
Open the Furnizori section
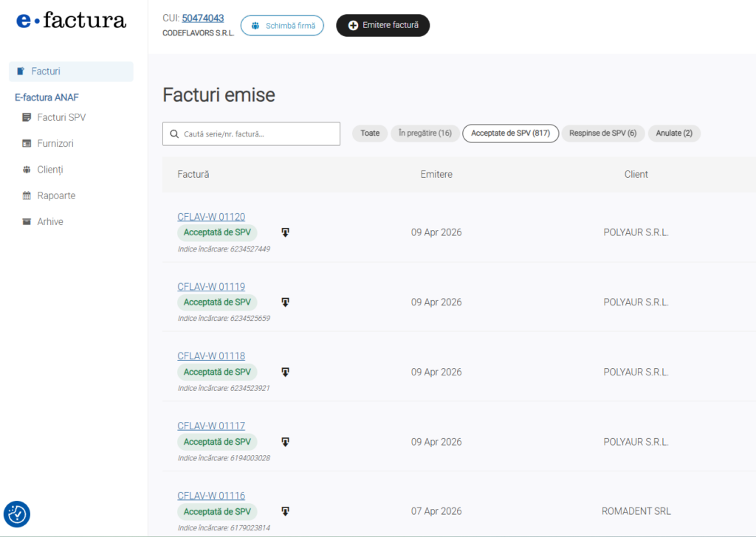[x=55, y=143]
